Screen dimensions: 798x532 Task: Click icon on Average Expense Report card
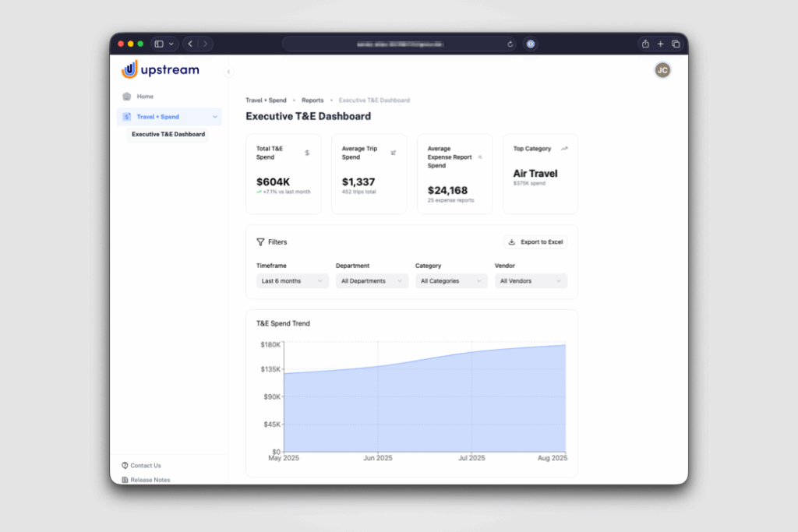click(480, 157)
